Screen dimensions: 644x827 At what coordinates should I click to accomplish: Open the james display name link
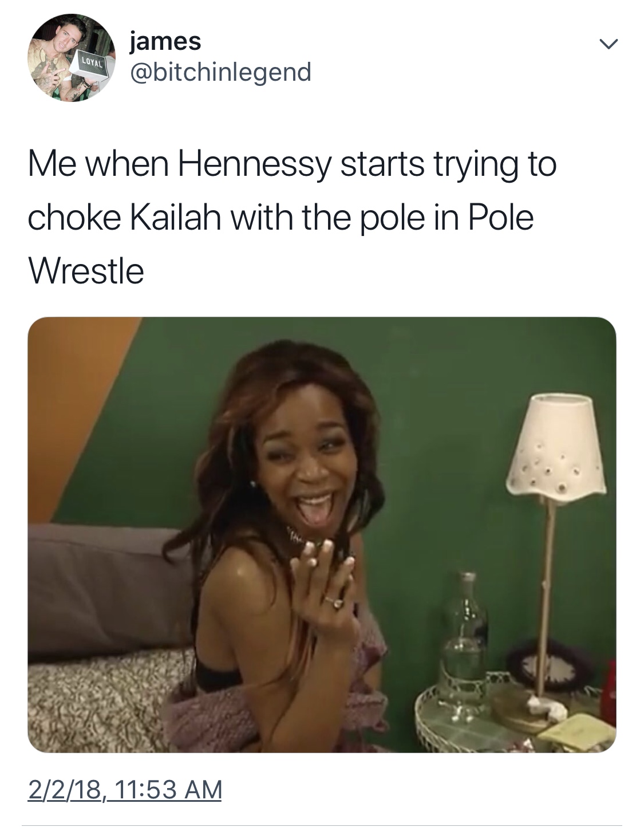(x=165, y=40)
